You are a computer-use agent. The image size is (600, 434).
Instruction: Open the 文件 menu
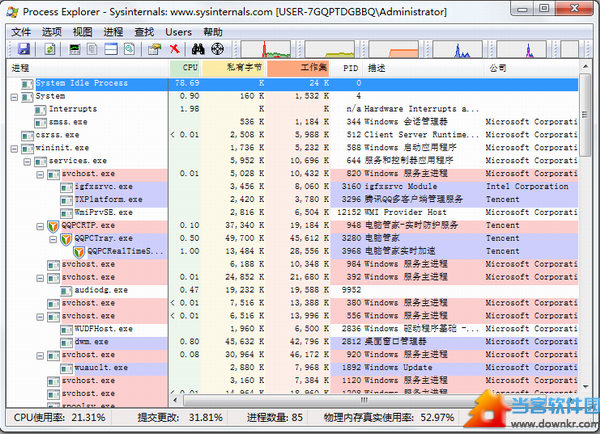(x=21, y=32)
